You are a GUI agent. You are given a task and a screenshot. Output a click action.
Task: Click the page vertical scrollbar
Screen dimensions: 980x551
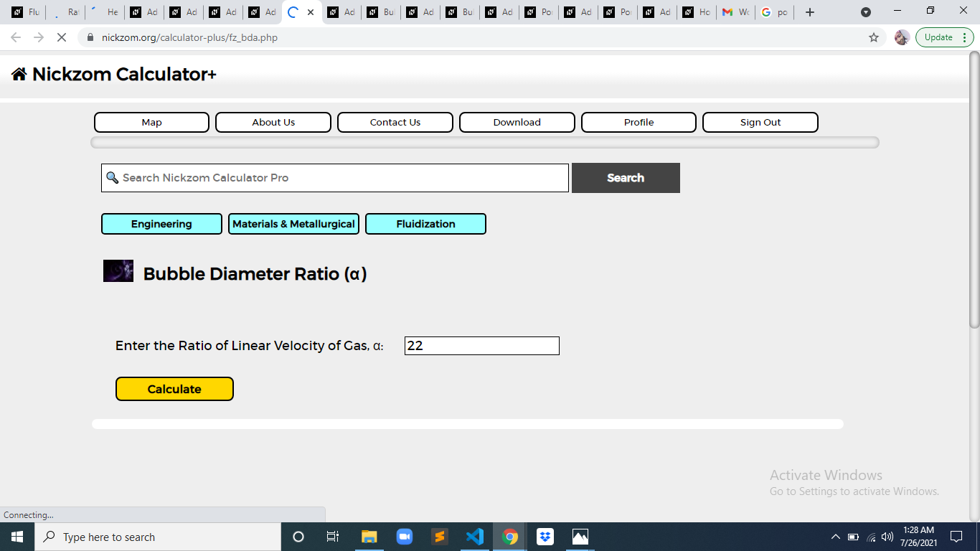coord(974,189)
